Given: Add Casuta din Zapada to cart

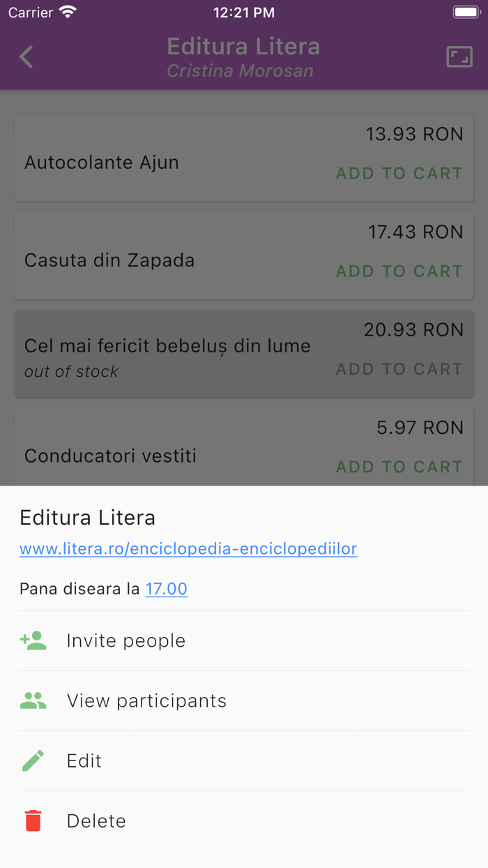Looking at the screenshot, I should pos(399,271).
